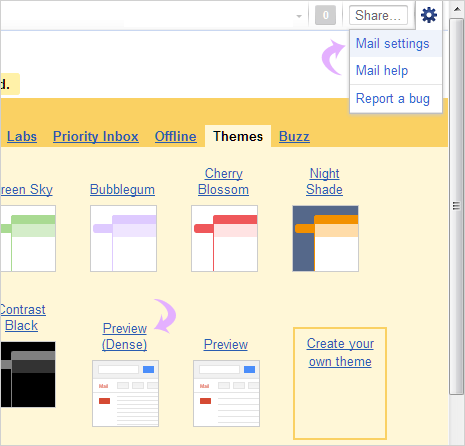Click the vertical scrollbar thumb
The height and width of the screenshot is (446, 465).
(x=456, y=206)
